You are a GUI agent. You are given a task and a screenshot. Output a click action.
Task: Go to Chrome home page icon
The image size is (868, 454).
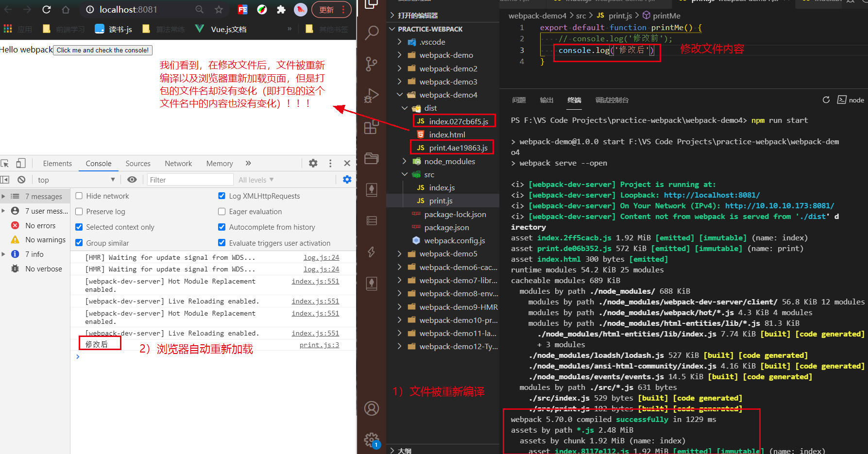[x=66, y=9]
